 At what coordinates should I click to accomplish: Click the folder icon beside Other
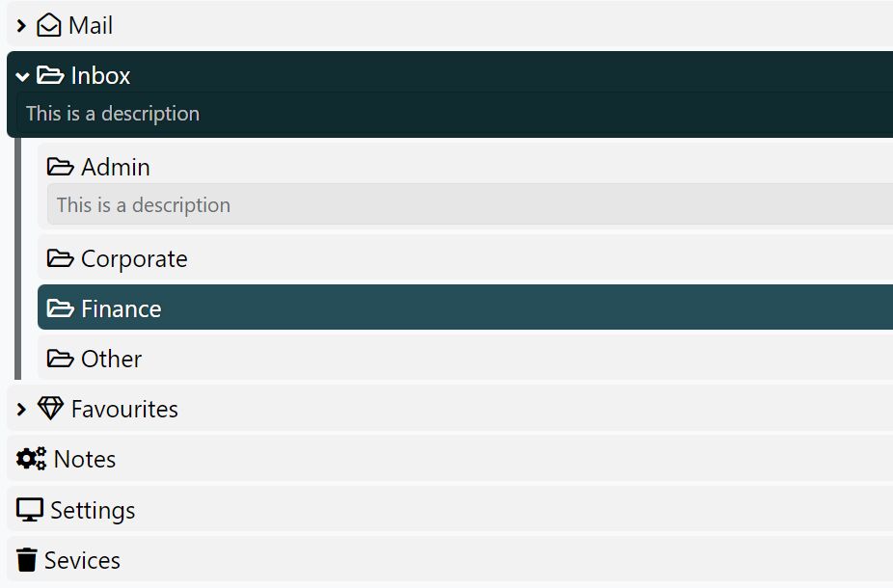tap(60, 358)
